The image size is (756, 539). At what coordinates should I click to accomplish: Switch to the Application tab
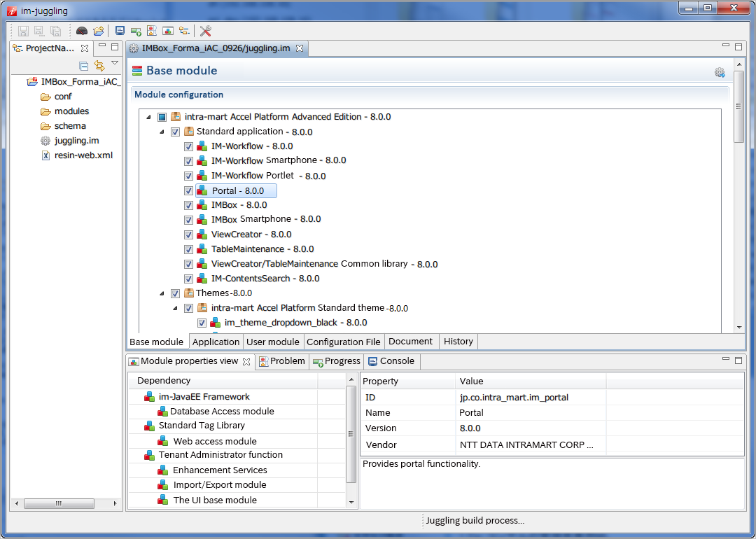tap(216, 342)
